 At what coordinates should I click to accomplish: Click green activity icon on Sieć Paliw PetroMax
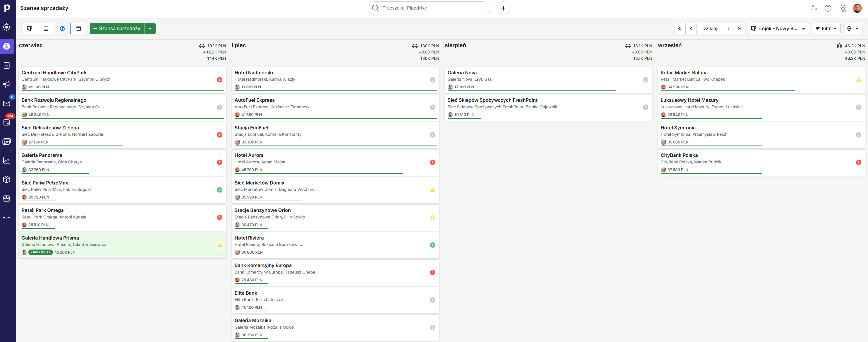[x=220, y=190]
